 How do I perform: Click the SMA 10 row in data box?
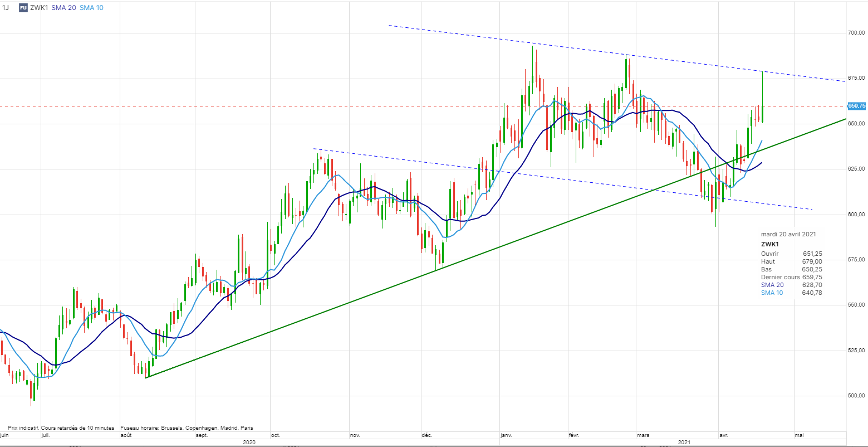tap(791, 293)
